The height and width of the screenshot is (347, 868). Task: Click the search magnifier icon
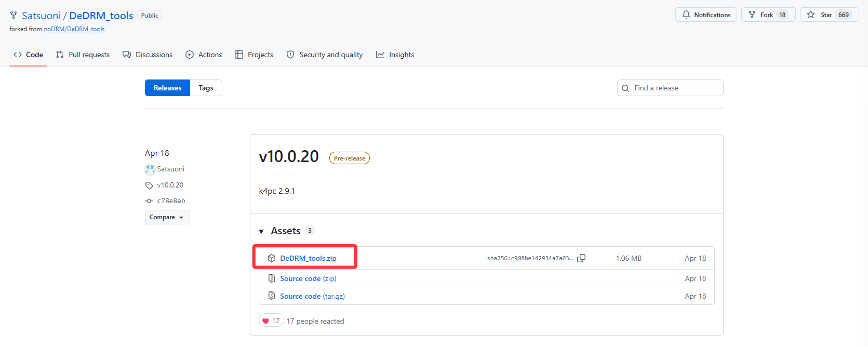coord(625,88)
